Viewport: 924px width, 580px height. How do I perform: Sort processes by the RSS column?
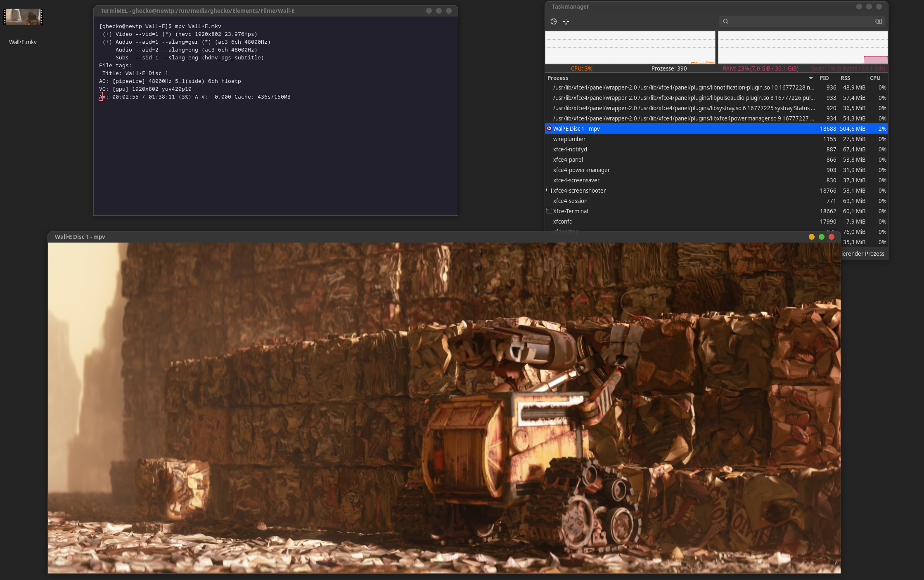point(852,78)
